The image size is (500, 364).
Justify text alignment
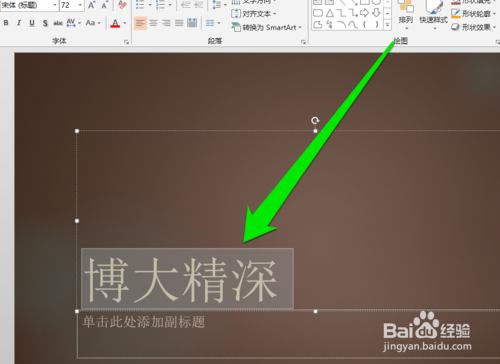click(x=179, y=23)
